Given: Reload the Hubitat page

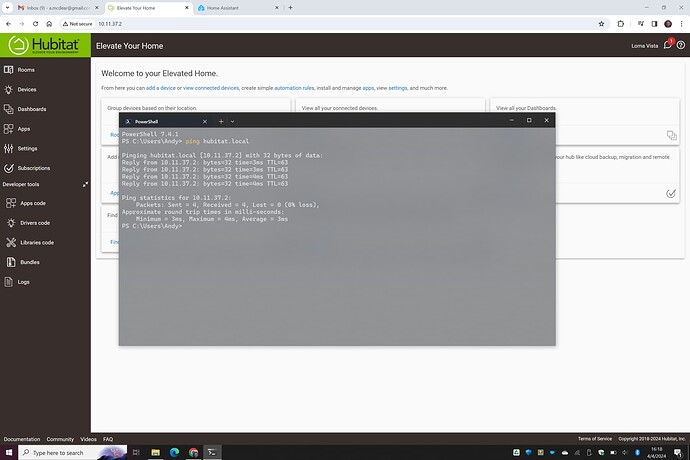Looking at the screenshot, I should [35, 24].
